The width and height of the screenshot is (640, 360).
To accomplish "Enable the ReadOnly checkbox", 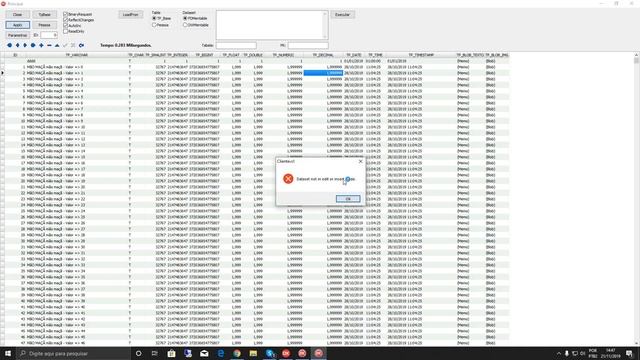I will tap(65, 31).
